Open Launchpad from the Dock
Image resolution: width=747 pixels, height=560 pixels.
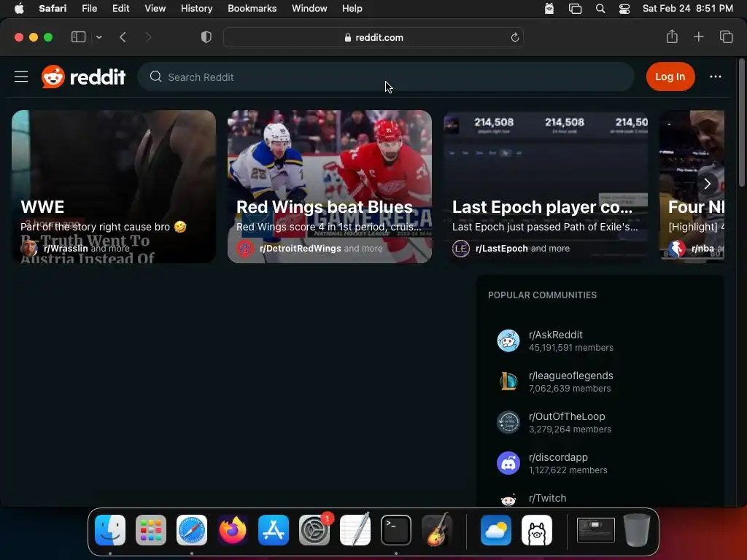click(151, 530)
